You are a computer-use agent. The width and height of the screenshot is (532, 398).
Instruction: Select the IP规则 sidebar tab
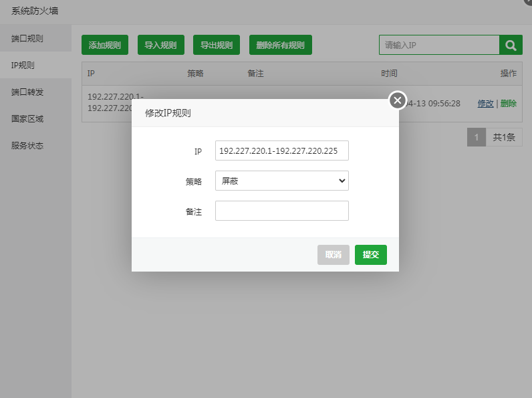(x=23, y=65)
